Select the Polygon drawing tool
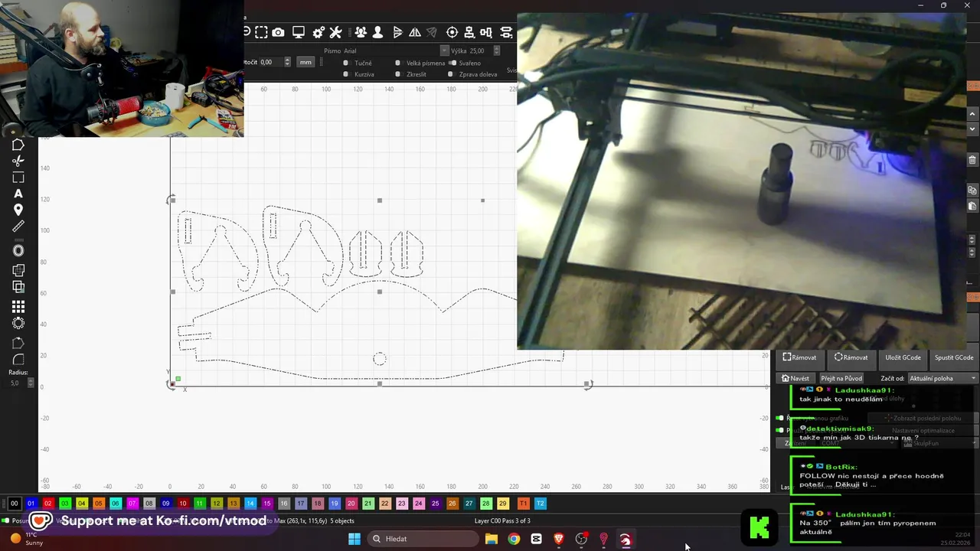The image size is (980, 551). pos(18,145)
